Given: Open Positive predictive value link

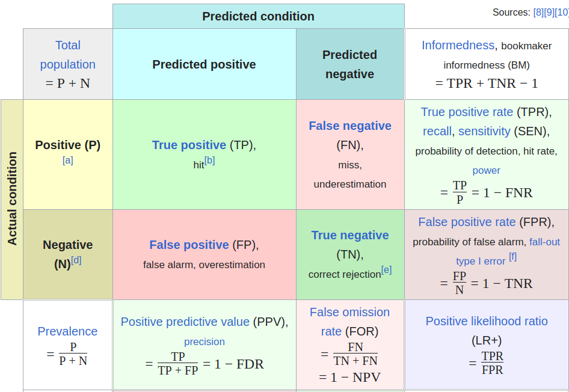Looking at the screenshot, I should (x=185, y=322).
